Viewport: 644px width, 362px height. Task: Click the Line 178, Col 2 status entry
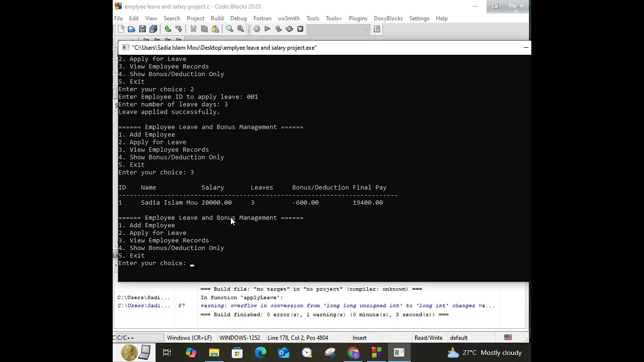[x=298, y=338]
